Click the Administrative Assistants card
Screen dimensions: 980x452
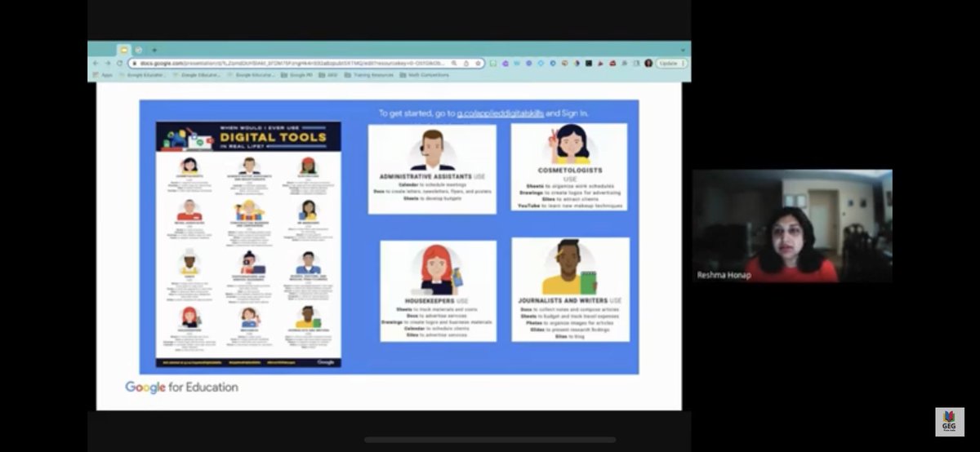[432, 169]
